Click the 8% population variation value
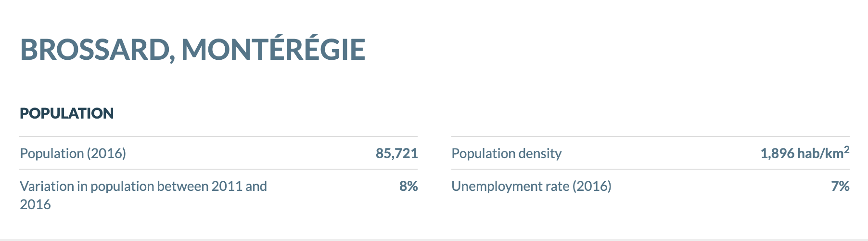This screenshot has height=241, width=868. 408,186
